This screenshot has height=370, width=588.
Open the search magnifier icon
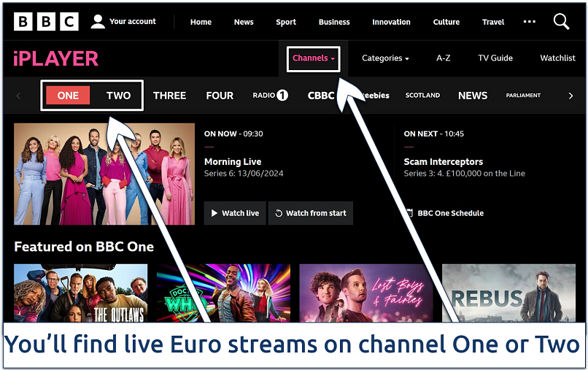(x=561, y=22)
